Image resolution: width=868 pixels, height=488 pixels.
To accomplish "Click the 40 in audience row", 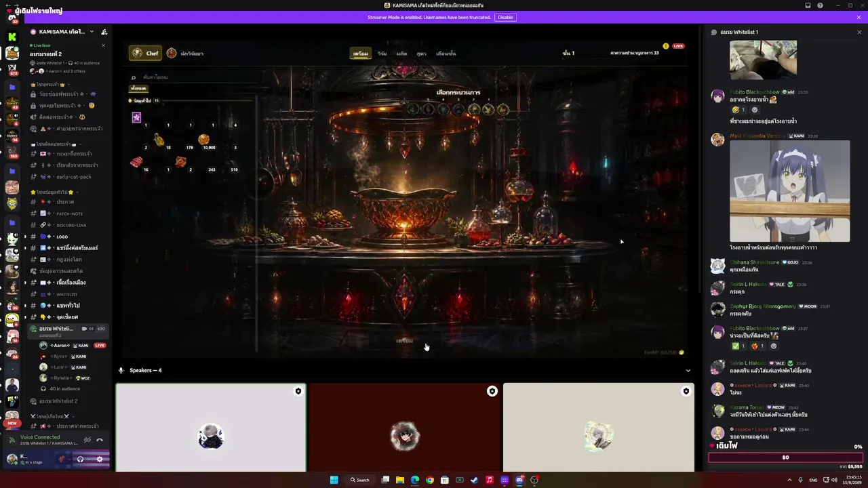I will pyautogui.click(x=64, y=389).
